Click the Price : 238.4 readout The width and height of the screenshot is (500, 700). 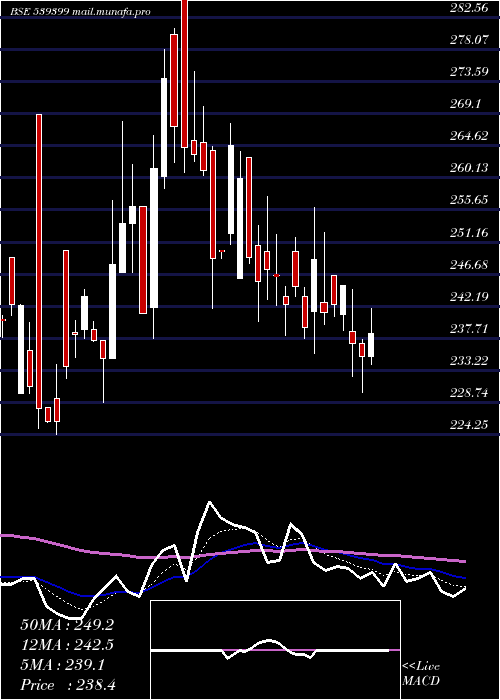point(68,685)
